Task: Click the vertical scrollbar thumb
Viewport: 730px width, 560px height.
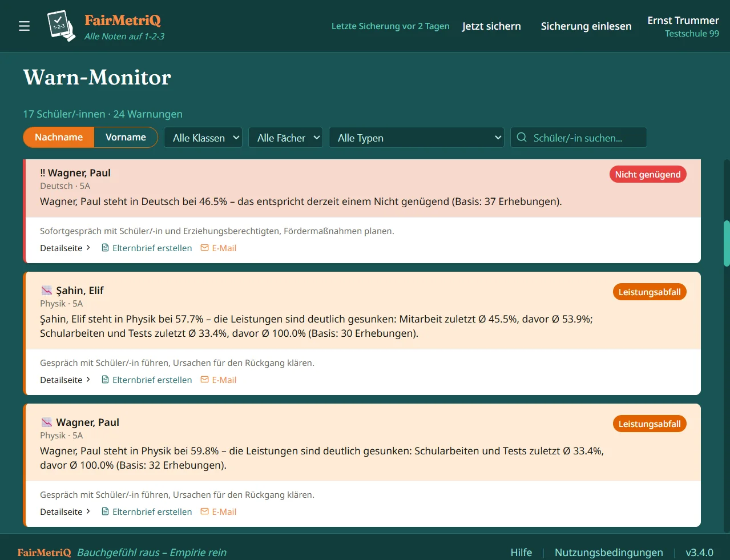Action: tap(727, 243)
